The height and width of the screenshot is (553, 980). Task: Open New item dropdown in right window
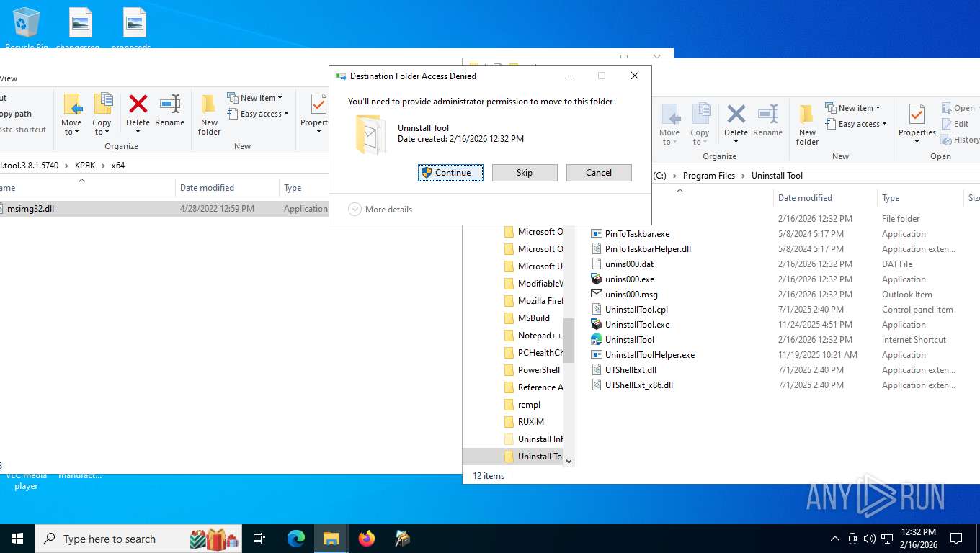[x=852, y=108]
